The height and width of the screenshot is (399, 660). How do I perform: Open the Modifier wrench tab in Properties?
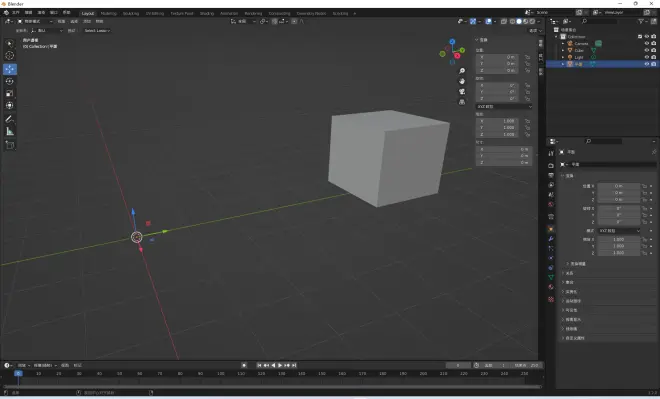tap(551, 239)
